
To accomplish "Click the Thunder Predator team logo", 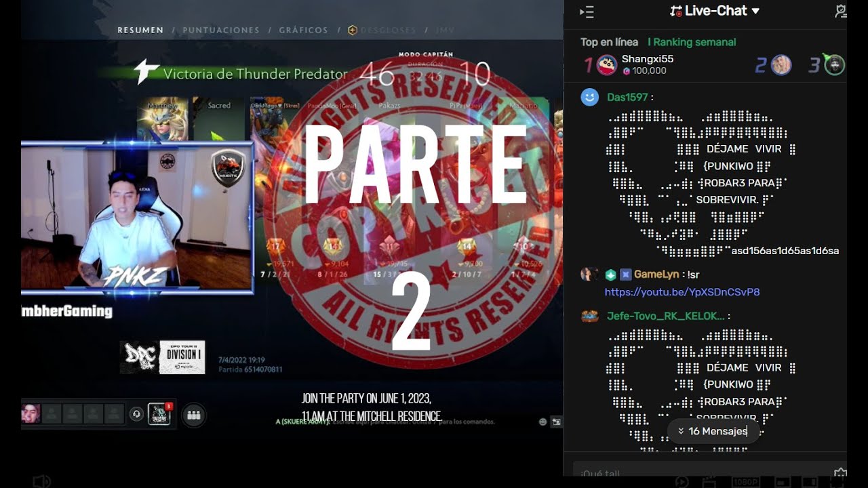I will [146, 71].
